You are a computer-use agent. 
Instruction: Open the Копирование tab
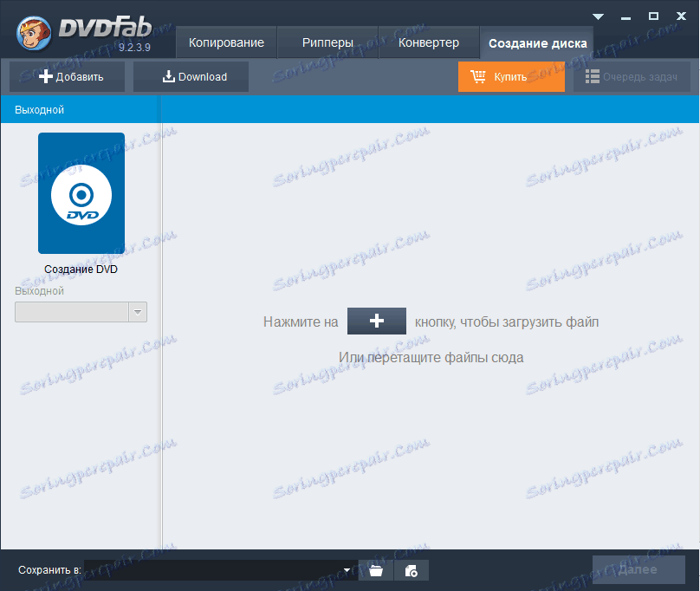pyautogui.click(x=226, y=42)
